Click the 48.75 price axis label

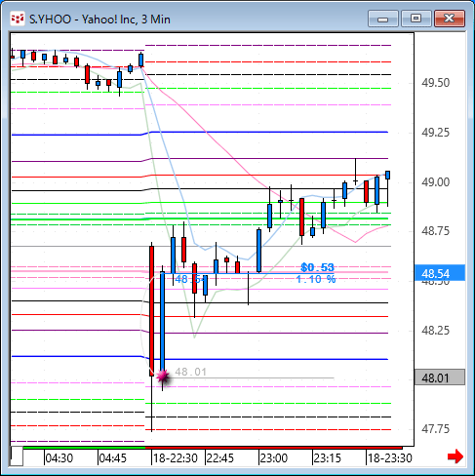click(435, 231)
